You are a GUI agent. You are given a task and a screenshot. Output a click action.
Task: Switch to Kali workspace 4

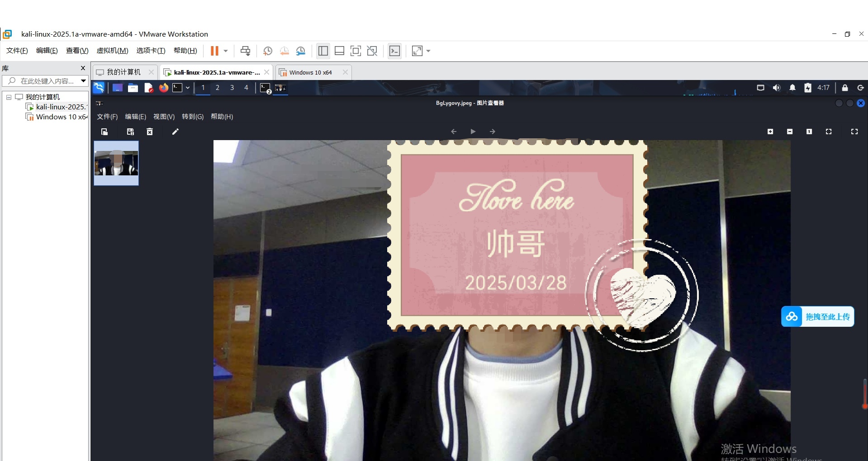(x=247, y=88)
